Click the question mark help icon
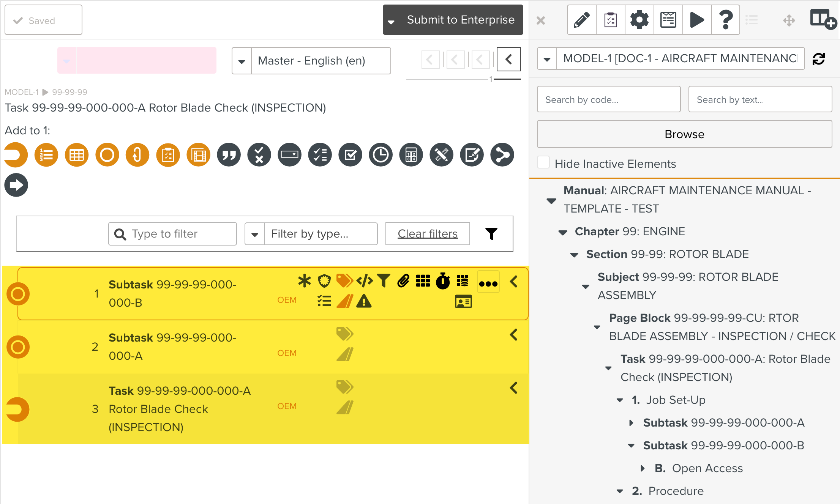 coord(725,20)
